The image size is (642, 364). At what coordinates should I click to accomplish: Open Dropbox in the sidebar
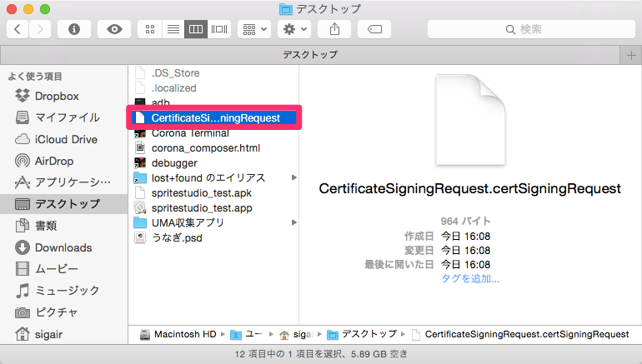(x=57, y=96)
